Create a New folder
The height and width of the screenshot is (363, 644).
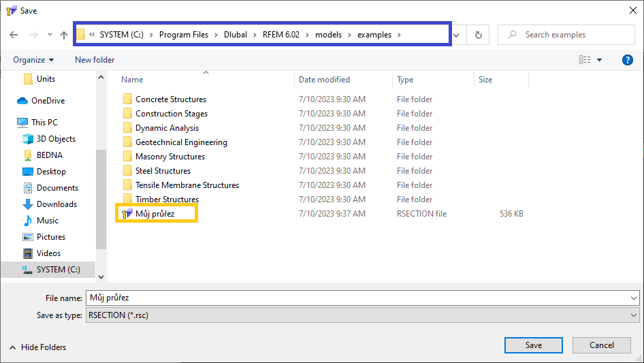(95, 60)
